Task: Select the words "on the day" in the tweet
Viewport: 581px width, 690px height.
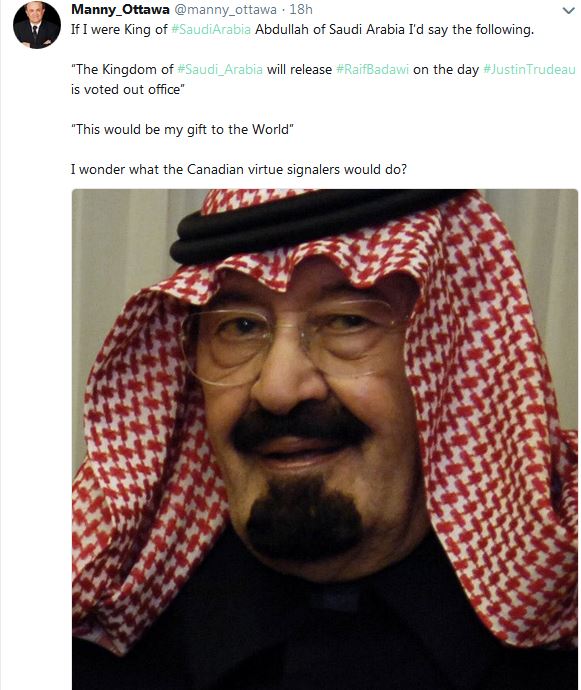Action: pos(446,70)
